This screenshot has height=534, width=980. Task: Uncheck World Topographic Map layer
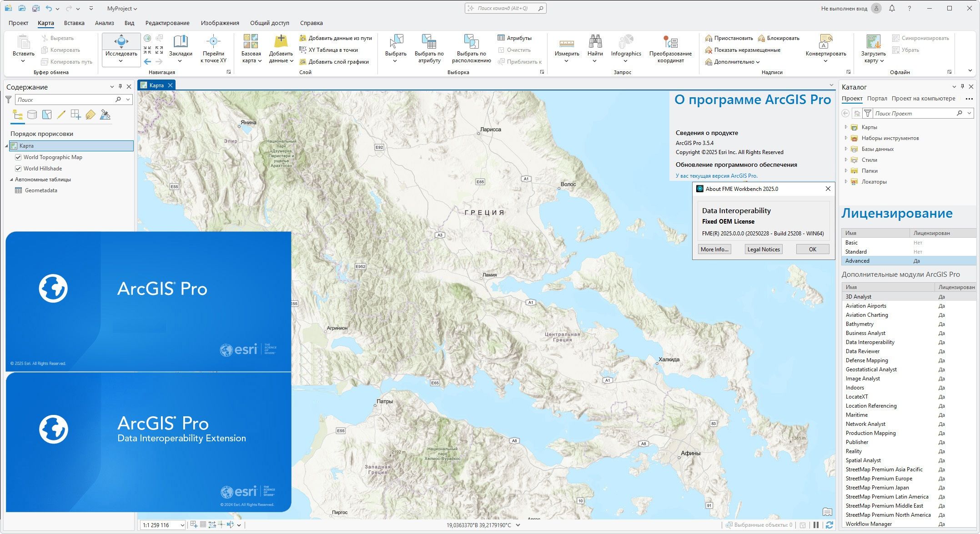pos(18,157)
